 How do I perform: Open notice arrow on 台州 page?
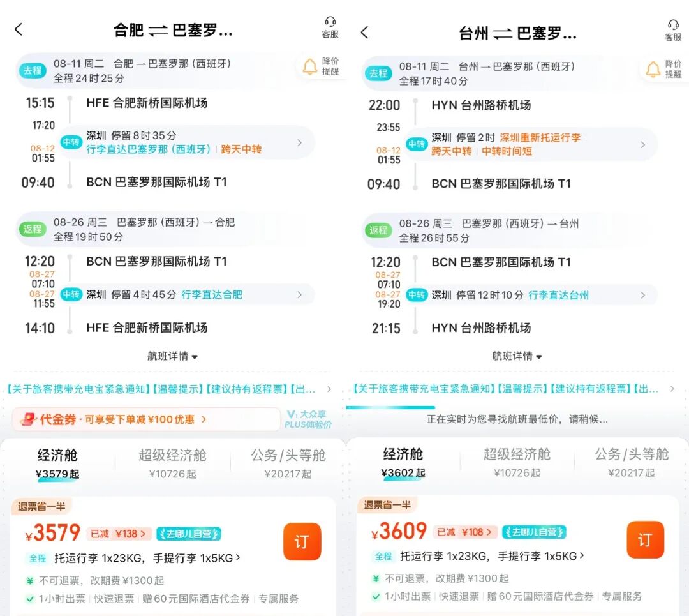[x=672, y=389]
